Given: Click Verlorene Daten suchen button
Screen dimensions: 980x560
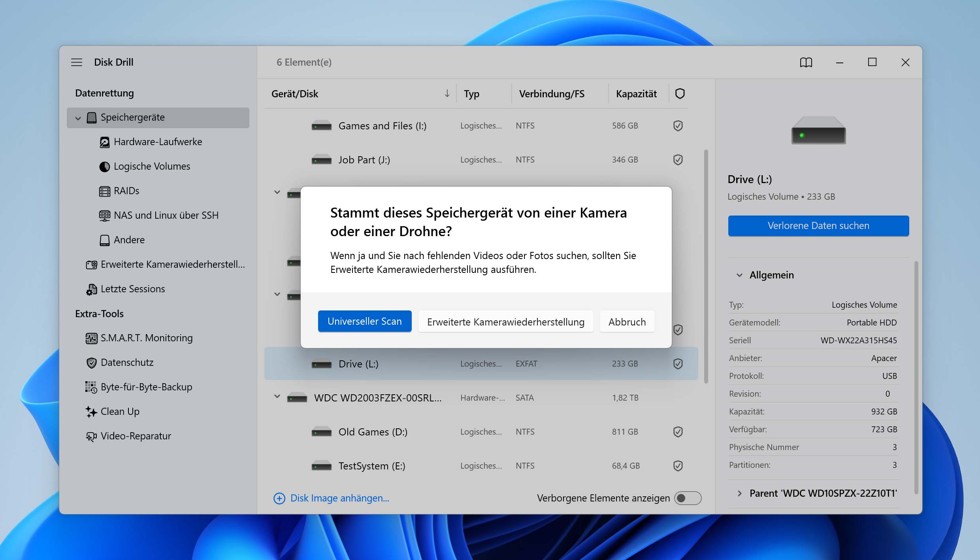Looking at the screenshot, I should pyautogui.click(x=818, y=226).
